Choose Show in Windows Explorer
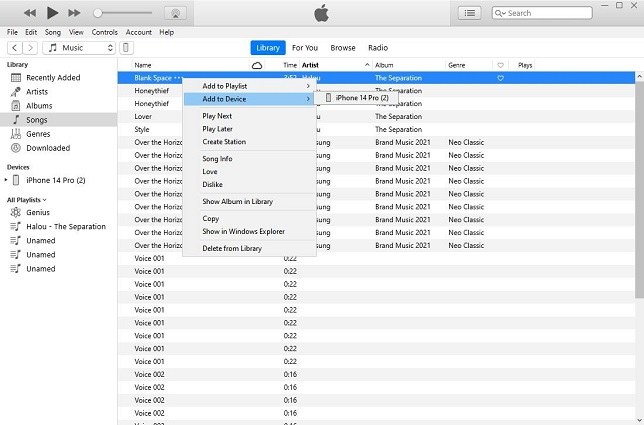The image size is (644, 425). [249, 231]
